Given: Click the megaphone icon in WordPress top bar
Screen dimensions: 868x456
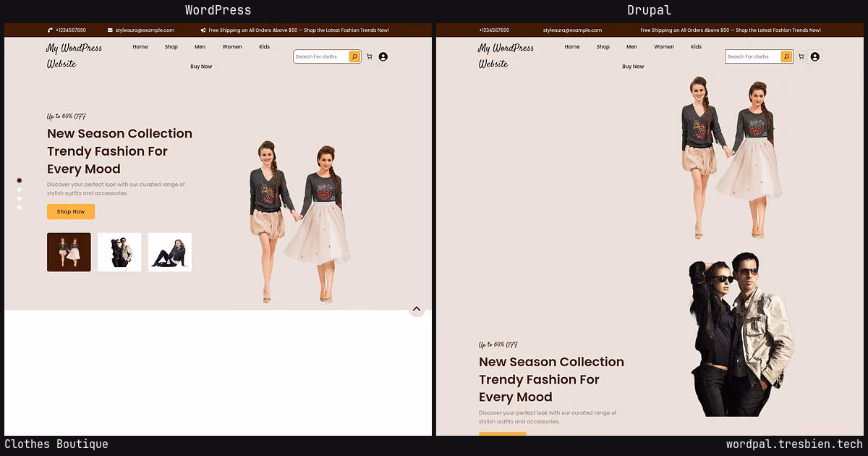Looking at the screenshot, I should pos(203,30).
